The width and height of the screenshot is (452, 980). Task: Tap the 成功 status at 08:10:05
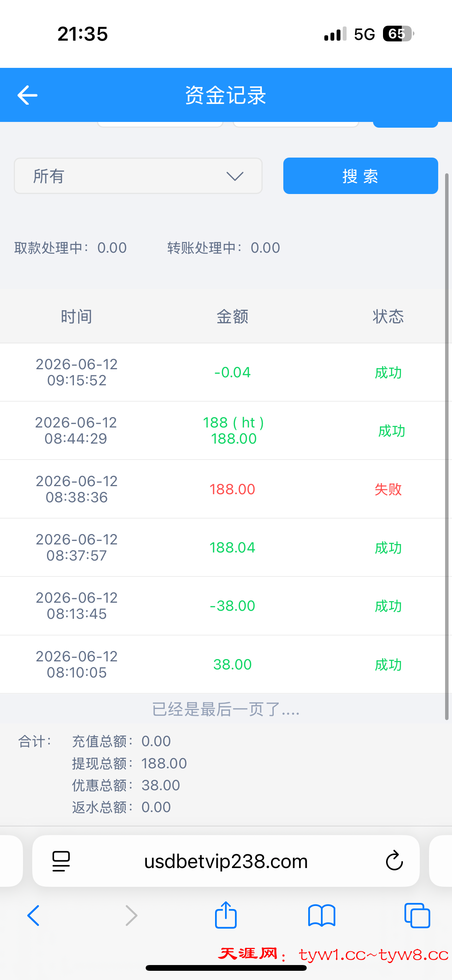(x=388, y=664)
